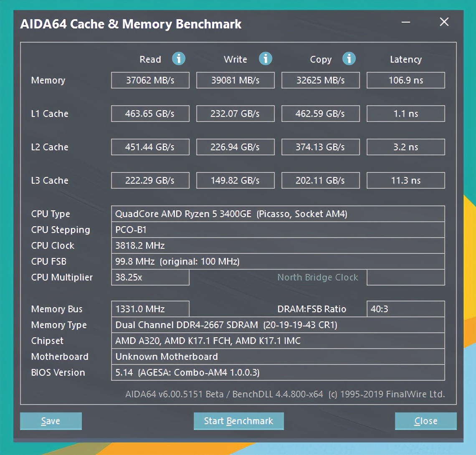Screen dimensions: 476x455
Task: Click the Memory Write value box
Action: tap(235, 80)
